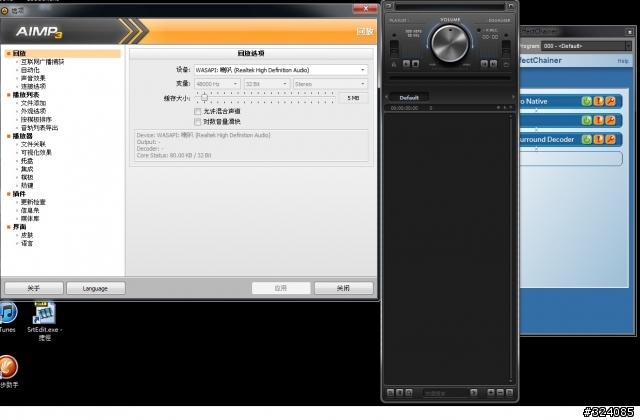Open the Stereo channels dropdown

point(330,84)
